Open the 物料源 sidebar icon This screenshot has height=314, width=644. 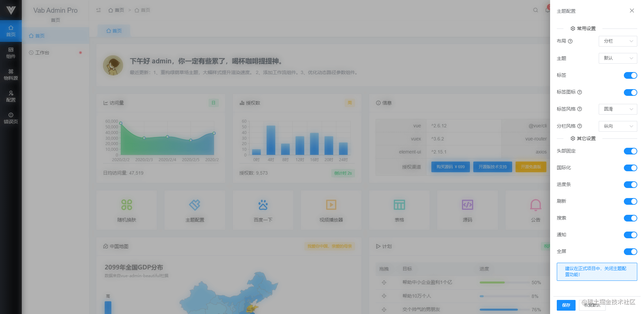11,74
